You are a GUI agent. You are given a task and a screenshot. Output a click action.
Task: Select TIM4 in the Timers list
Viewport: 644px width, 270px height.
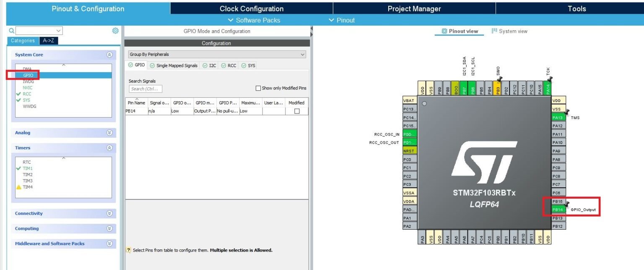tap(28, 187)
